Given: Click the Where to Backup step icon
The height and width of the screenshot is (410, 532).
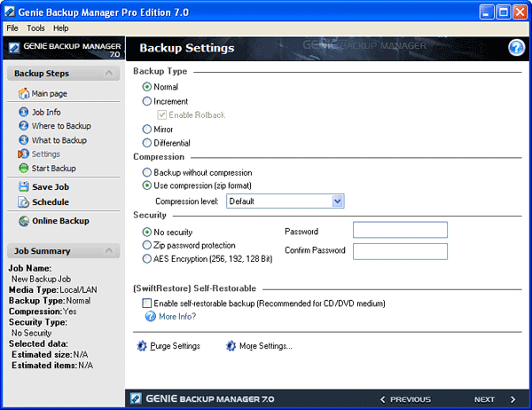Looking at the screenshot, I should 23,126.
